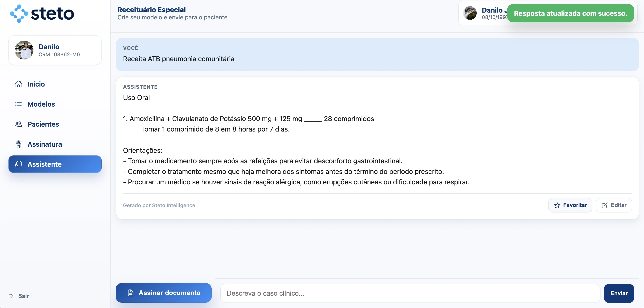Image resolution: width=644 pixels, height=308 pixels.
Task: Click the home icon beside Início
Action: [x=19, y=84]
